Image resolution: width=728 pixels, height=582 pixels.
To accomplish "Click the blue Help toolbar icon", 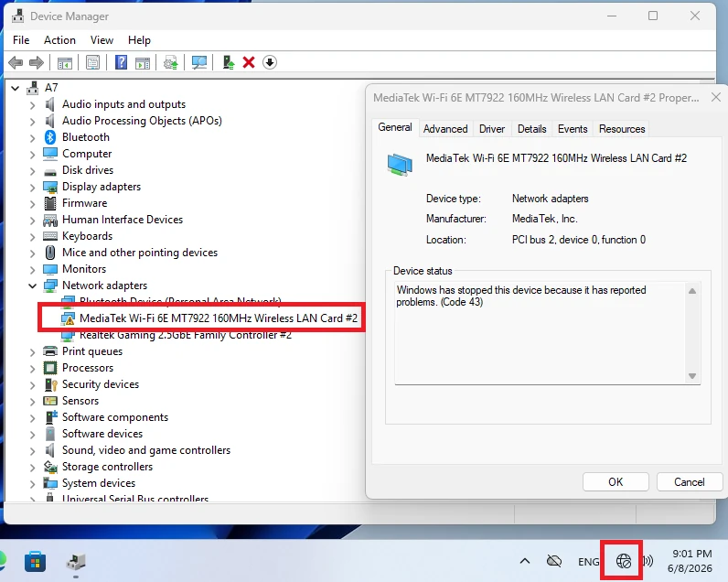I will coord(121,62).
